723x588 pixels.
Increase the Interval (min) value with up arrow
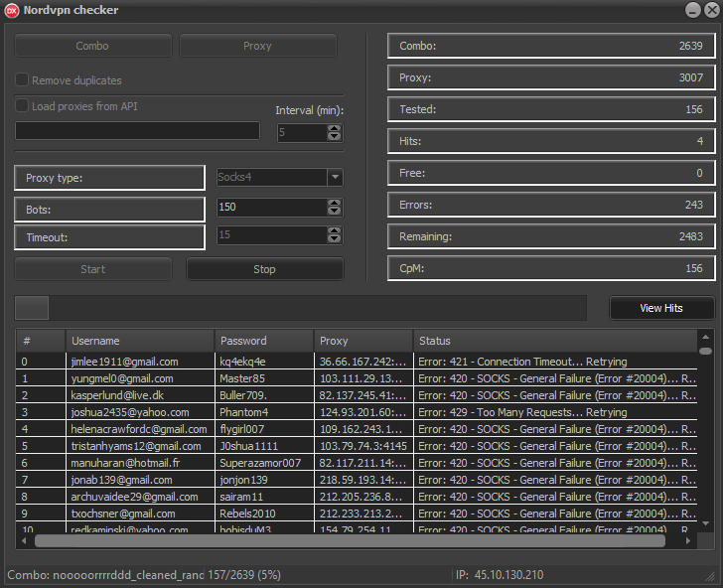click(x=335, y=129)
